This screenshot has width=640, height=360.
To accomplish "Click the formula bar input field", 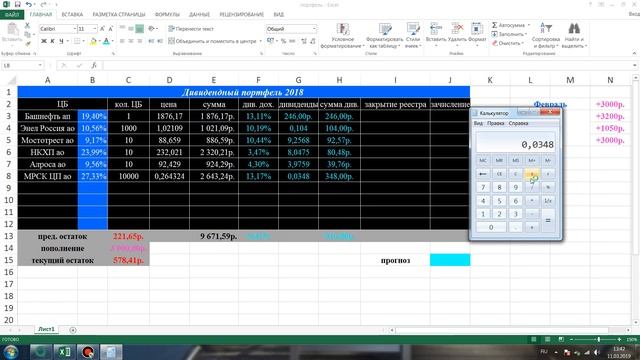I will click(x=367, y=65).
